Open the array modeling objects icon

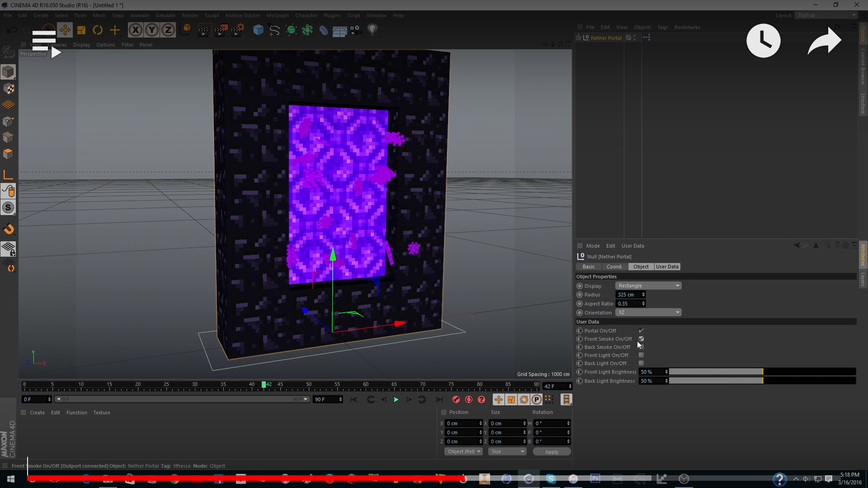pos(307,30)
